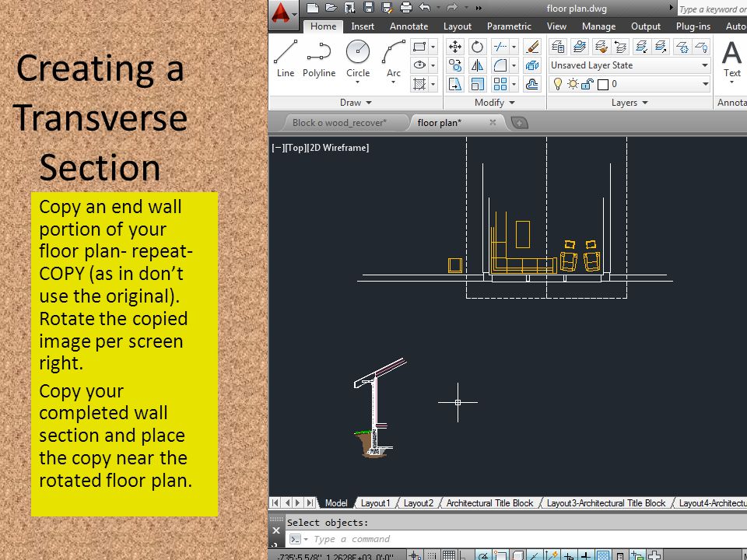Activate the Scale tool

[477, 84]
